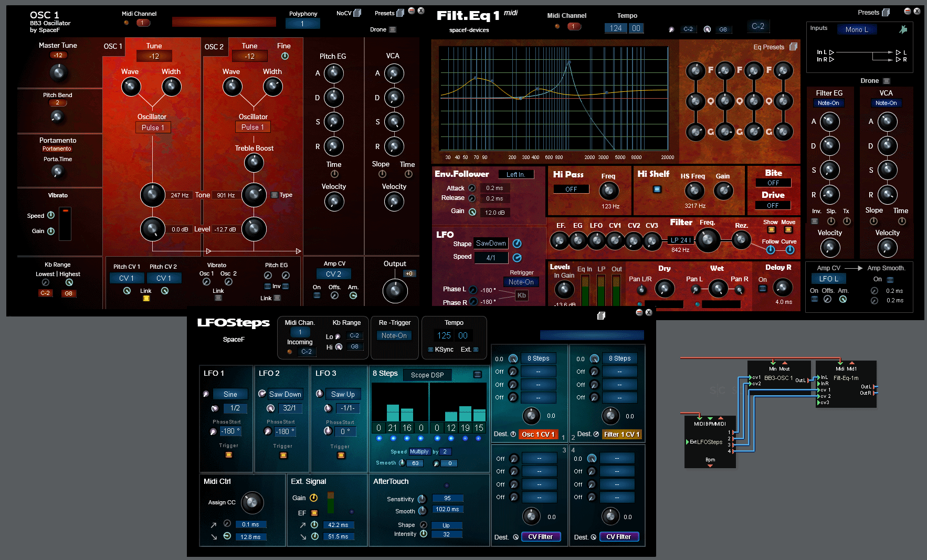The image size is (927, 560).
Task: Click OSC 2 Width knob
Action: pyautogui.click(x=273, y=87)
